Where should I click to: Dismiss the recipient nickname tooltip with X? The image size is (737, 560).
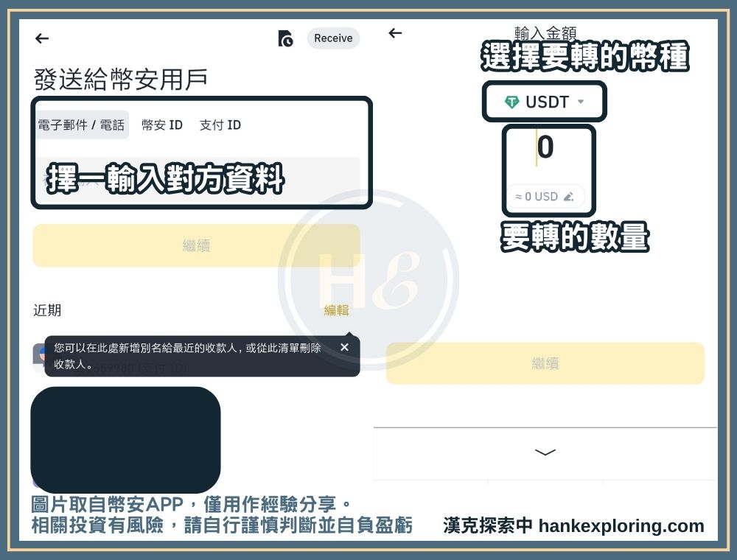[344, 347]
